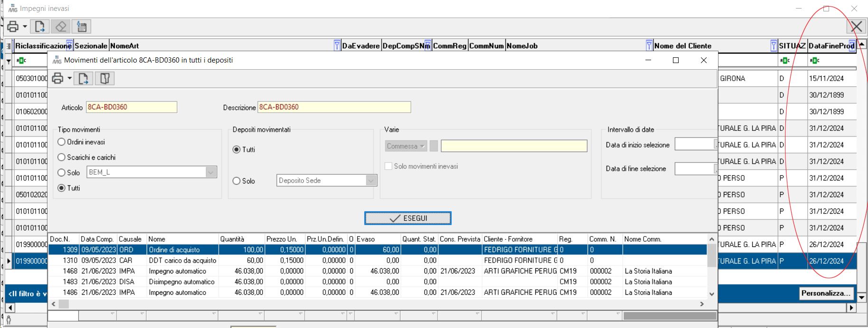Sort by the Cliente - Fornitore column header
The width and height of the screenshot is (868, 328).
click(520, 239)
